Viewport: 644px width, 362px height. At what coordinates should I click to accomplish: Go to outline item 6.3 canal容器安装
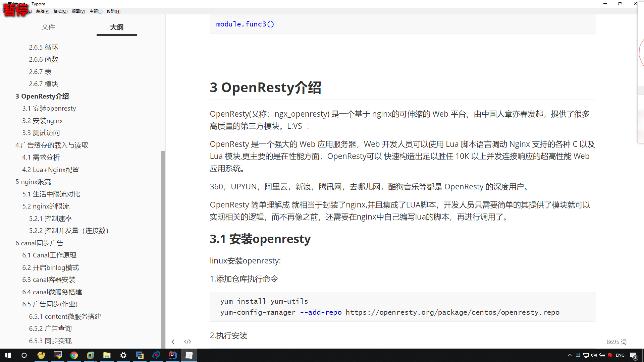coord(49,280)
